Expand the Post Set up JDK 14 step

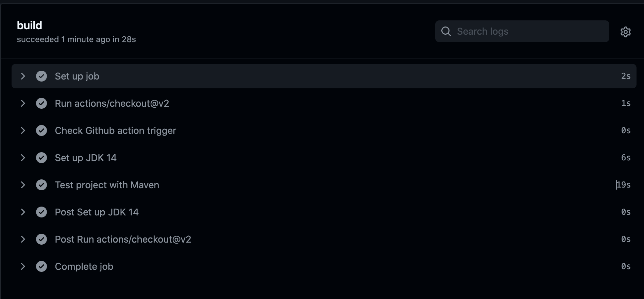coord(23,212)
